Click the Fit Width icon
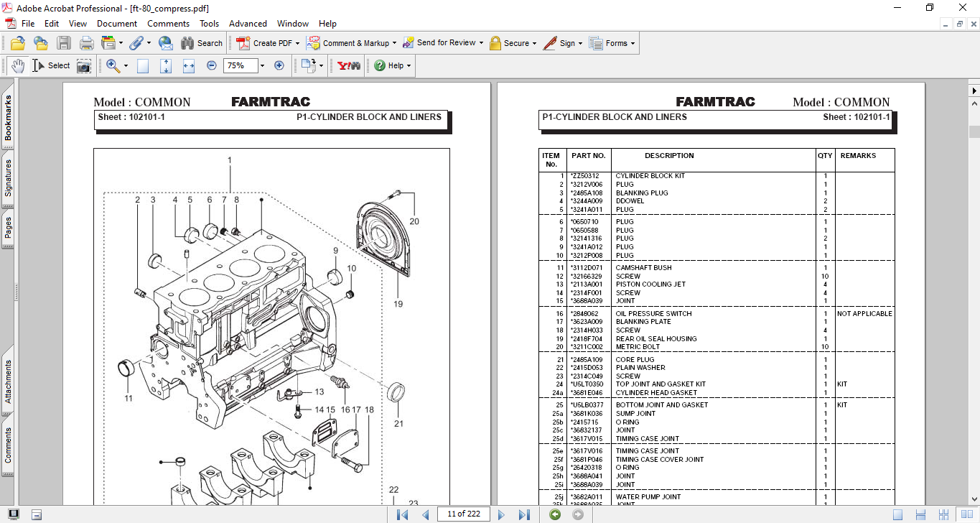Screen dimensions: 980x523 pos(189,65)
